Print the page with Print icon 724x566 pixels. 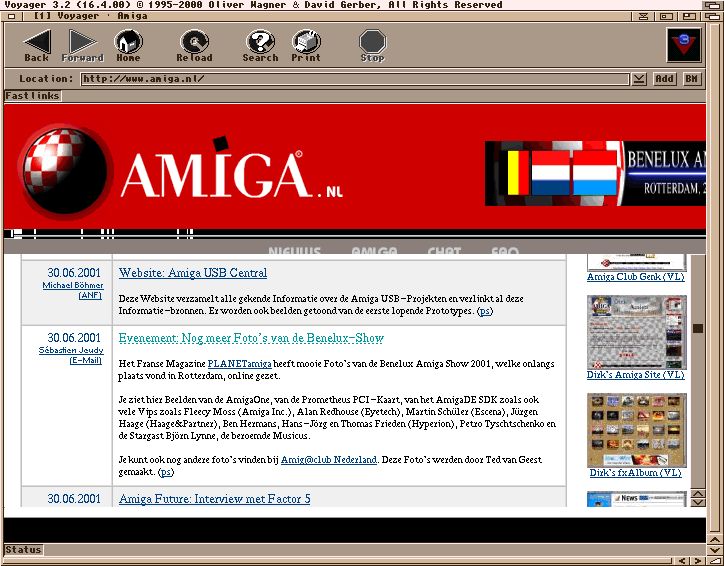pyautogui.click(x=306, y=45)
